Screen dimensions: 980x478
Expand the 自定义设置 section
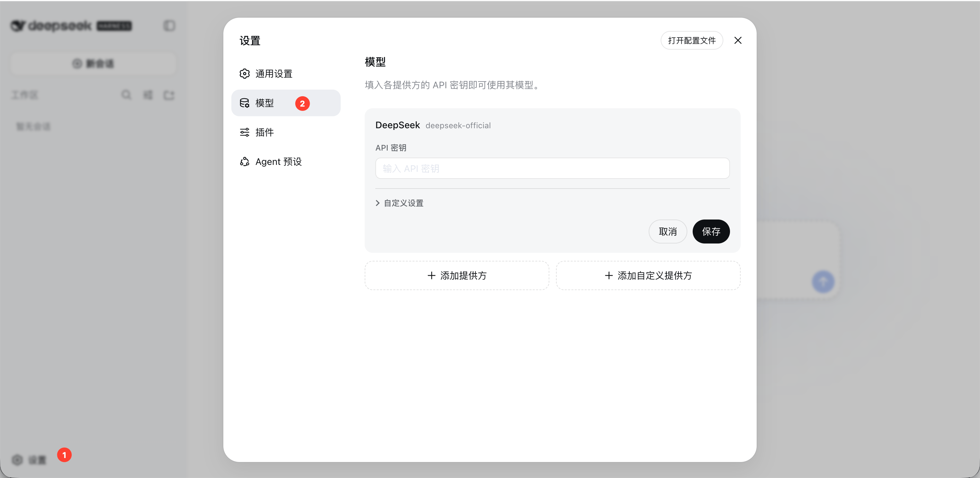pos(399,203)
